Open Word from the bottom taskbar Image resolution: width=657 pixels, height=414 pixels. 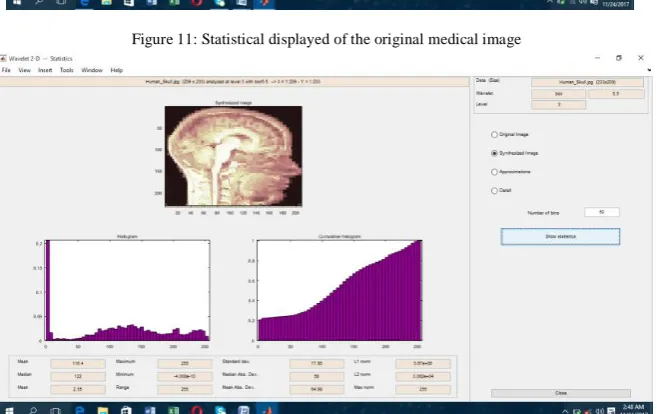click(150, 410)
